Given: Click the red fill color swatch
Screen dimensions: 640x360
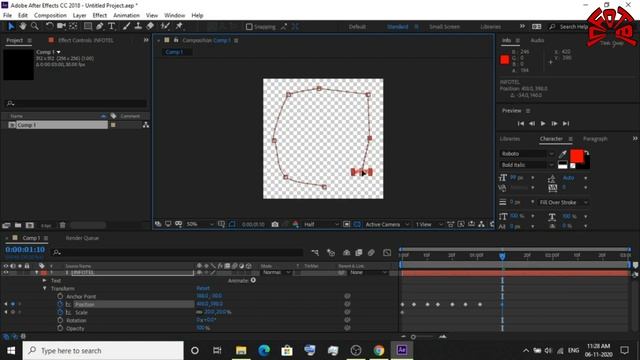Looking at the screenshot, I should [x=576, y=156].
